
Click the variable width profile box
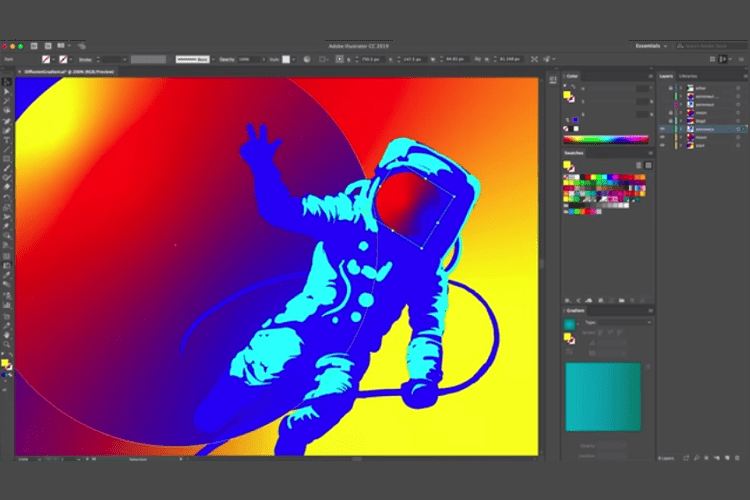point(148,59)
